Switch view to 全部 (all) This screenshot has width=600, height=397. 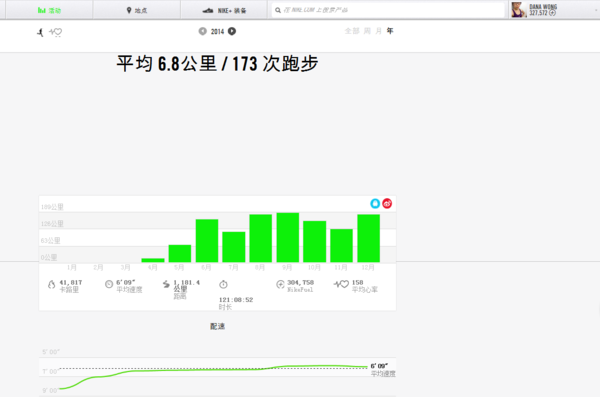(352, 31)
